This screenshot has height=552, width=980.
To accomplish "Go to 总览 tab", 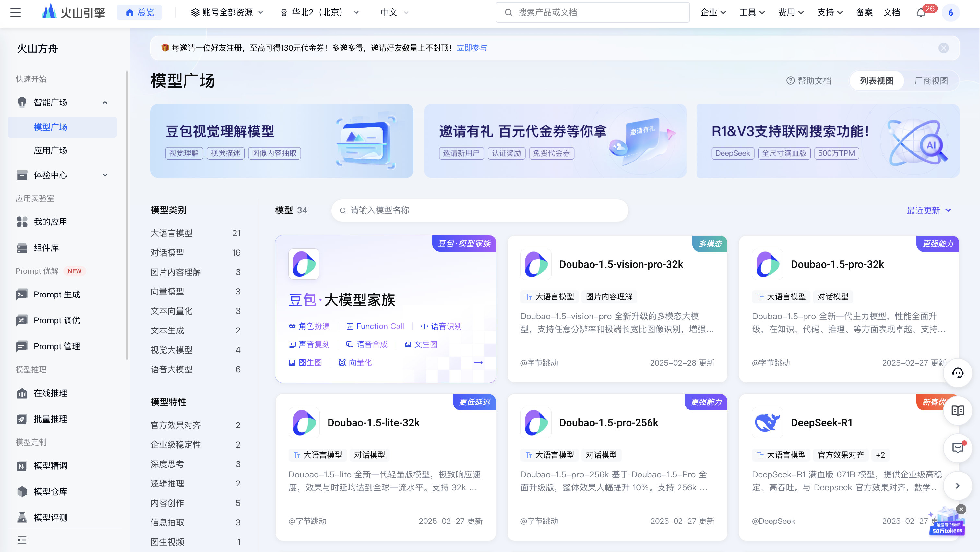I will (140, 13).
